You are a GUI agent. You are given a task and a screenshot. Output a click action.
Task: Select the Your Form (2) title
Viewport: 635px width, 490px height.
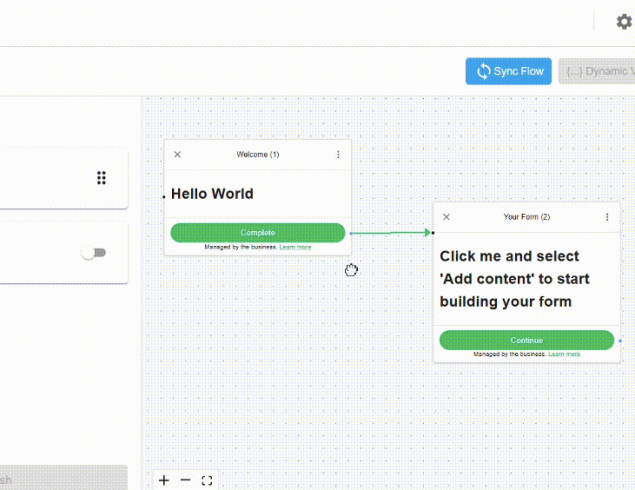pyautogui.click(x=527, y=217)
